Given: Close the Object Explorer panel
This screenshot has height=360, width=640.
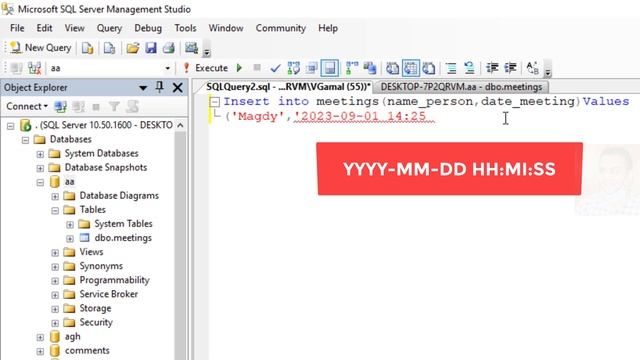Looking at the screenshot, I should pyautogui.click(x=178, y=87).
